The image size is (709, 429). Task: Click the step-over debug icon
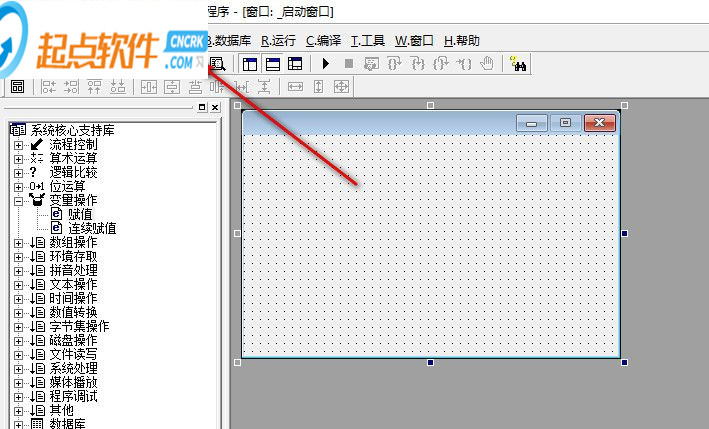coord(394,64)
